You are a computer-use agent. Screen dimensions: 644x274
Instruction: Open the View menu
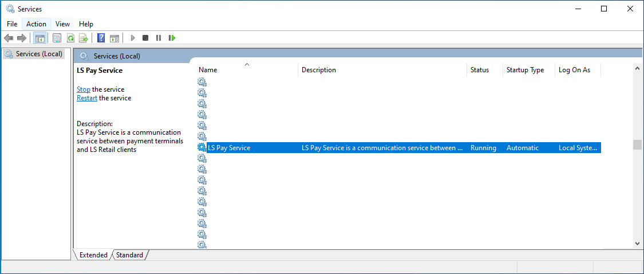click(x=63, y=24)
